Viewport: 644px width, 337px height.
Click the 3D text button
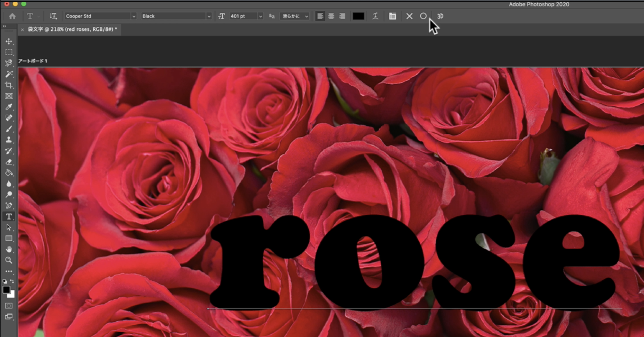pos(440,16)
